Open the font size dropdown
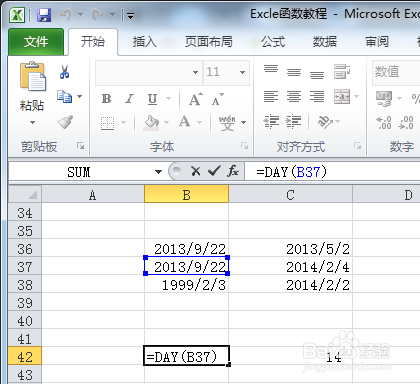Image resolution: width=420 pixels, height=384 pixels. click(x=242, y=72)
